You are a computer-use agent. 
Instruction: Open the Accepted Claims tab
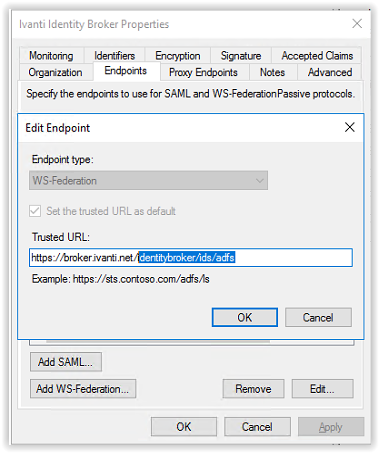click(317, 56)
